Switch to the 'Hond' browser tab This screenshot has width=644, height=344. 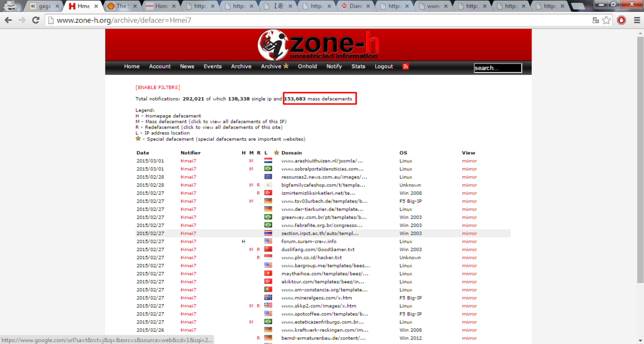coord(160,6)
